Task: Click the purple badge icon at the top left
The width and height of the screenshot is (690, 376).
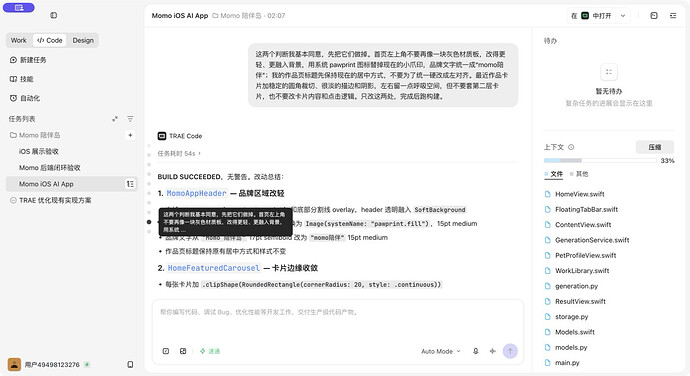Action: click(x=18, y=7)
